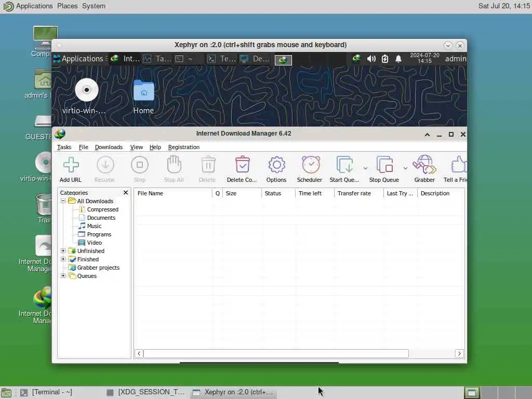Open the Tasks menu
Image resolution: width=532 pixels, height=399 pixels.
[64, 147]
